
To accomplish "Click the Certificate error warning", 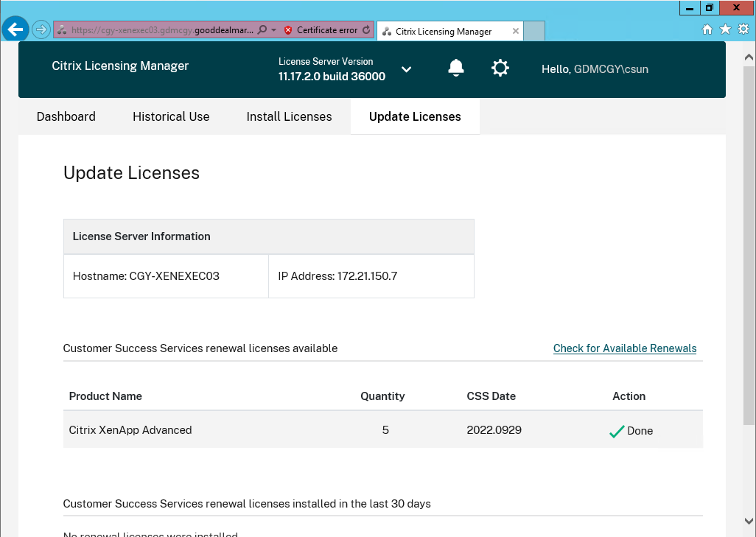I will click(321, 30).
